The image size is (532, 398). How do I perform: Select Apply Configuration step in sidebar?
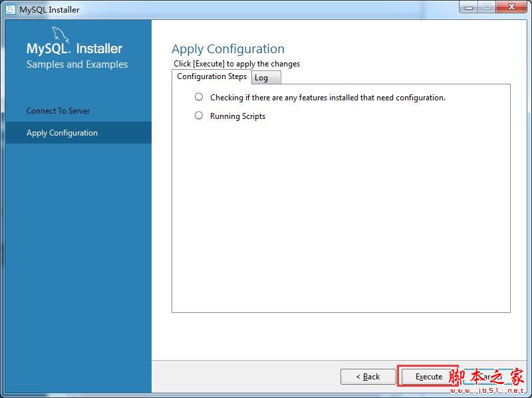pyautogui.click(x=78, y=132)
